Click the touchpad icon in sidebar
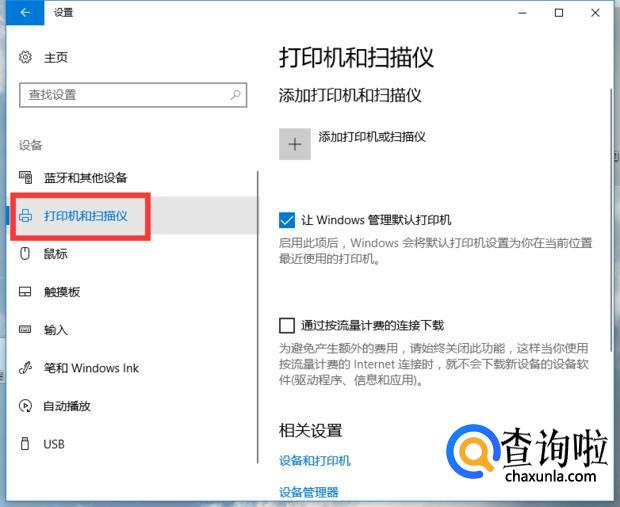The image size is (620, 507). pyautogui.click(x=26, y=292)
